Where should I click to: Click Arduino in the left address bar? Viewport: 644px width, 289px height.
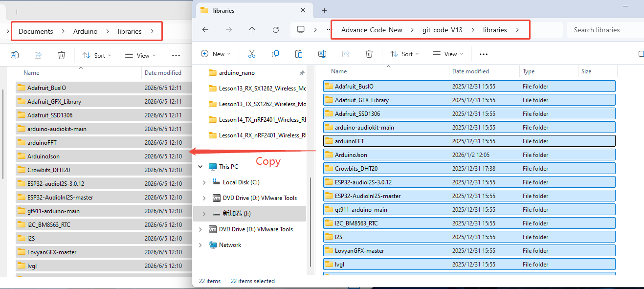[x=86, y=31]
